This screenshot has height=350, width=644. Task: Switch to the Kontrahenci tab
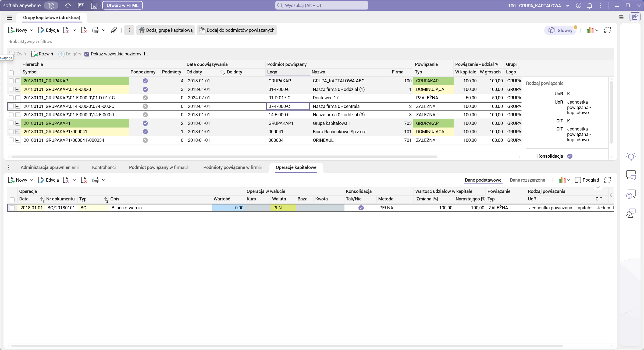pyautogui.click(x=104, y=167)
